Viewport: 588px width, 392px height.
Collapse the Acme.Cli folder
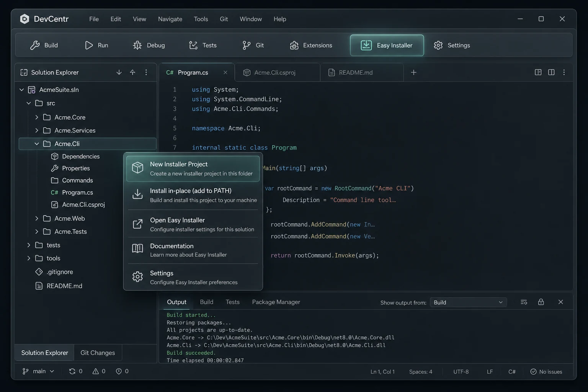coord(37,144)
